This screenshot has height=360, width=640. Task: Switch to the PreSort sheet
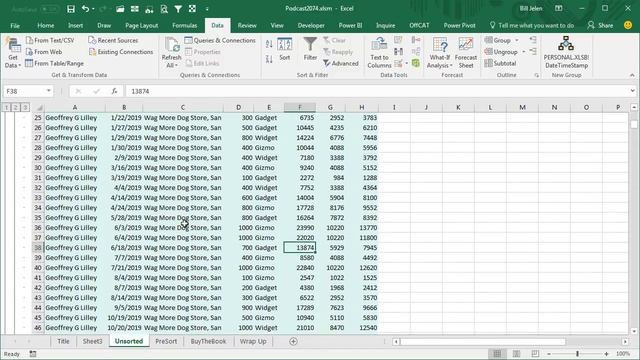166,341
